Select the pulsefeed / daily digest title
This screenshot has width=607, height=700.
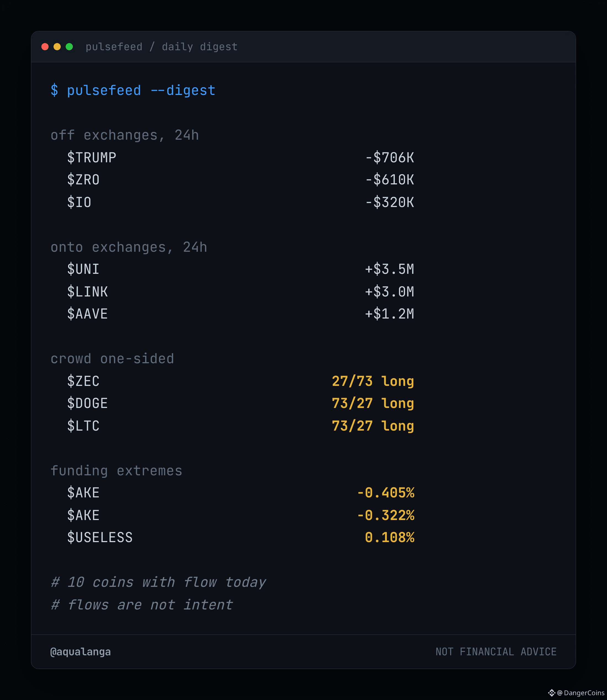point(162,47)
